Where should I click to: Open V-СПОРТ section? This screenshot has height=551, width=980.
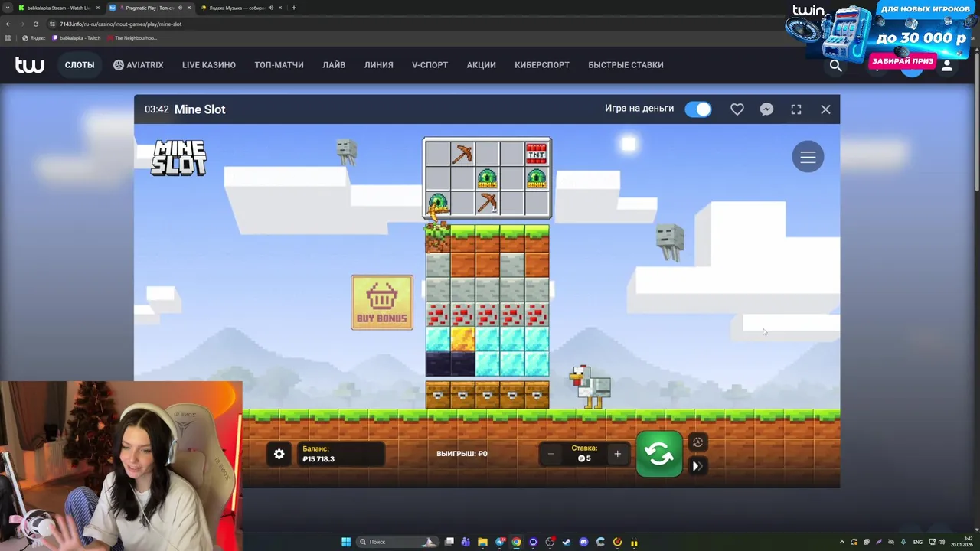pos(430,65)
